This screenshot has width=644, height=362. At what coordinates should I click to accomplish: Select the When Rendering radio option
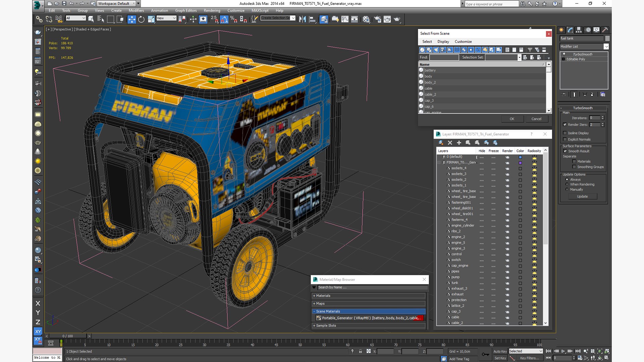(x=567, y=184)
